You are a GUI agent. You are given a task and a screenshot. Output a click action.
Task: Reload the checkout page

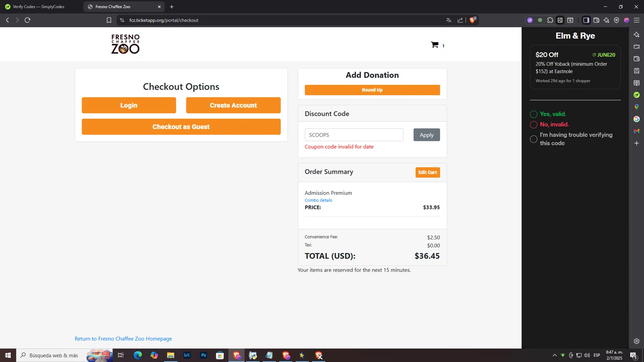[x=27, y=20]
